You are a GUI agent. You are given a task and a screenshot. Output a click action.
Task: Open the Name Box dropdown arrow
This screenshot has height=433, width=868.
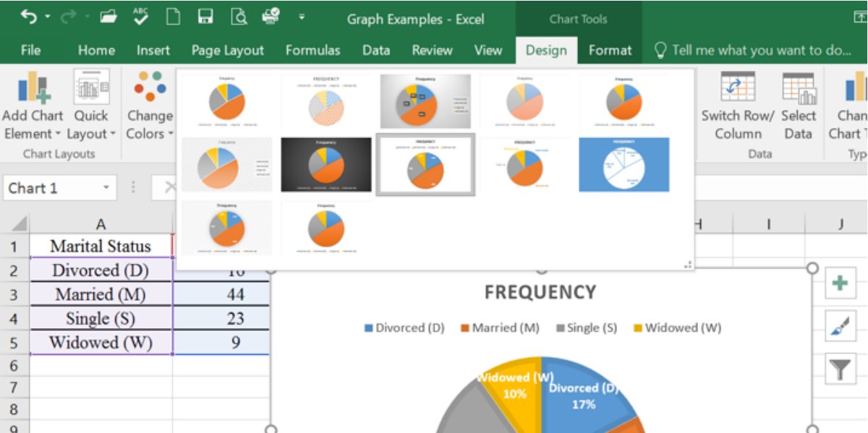click(x=106, y=188)
